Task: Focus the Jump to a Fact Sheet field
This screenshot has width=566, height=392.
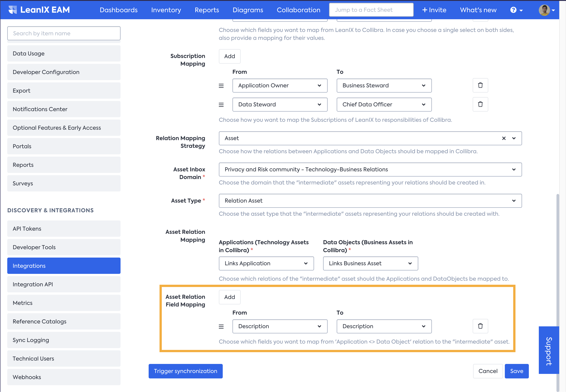Action: click(x=371, y=10)
